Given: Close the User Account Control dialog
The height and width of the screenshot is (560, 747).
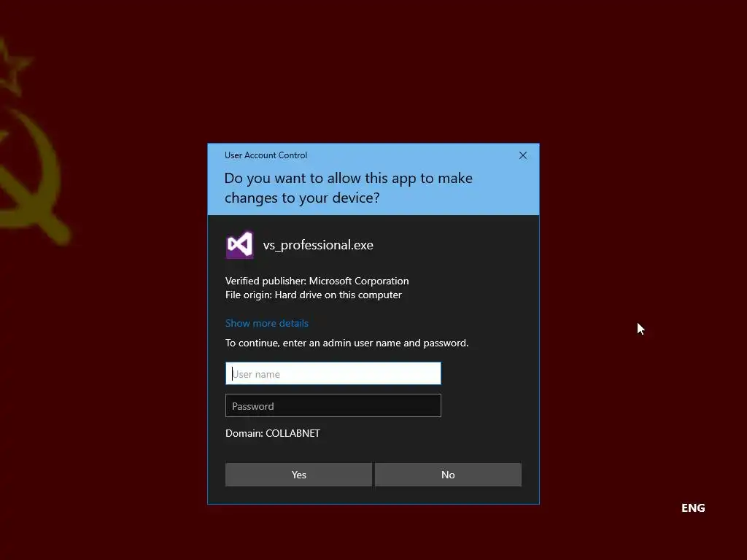Looking at the screenshot, I should (x=522, y=155).
